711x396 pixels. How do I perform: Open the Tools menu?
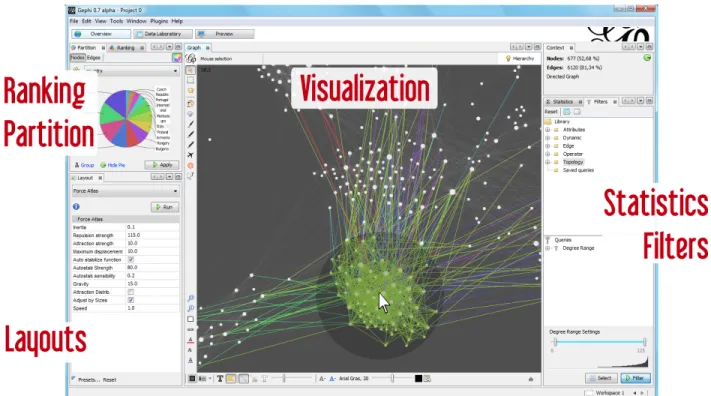116,21
